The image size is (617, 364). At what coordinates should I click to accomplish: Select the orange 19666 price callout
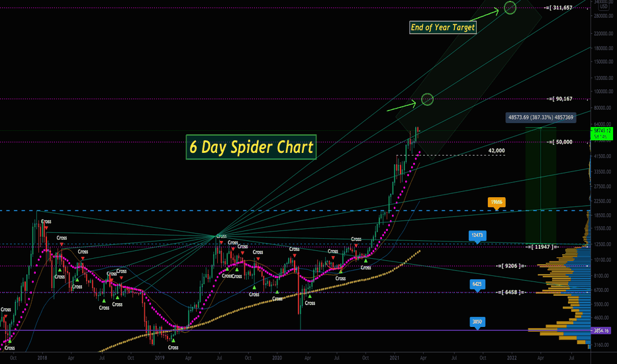[x=497, y=203]
